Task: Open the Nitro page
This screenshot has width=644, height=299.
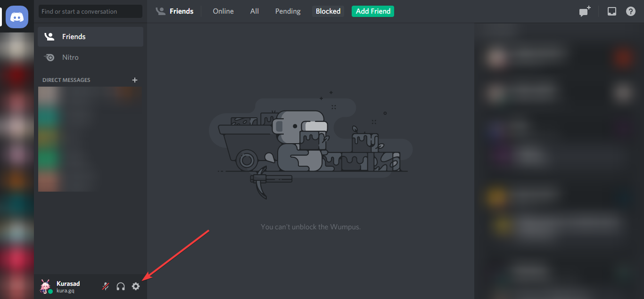Action: pos(91,57)
